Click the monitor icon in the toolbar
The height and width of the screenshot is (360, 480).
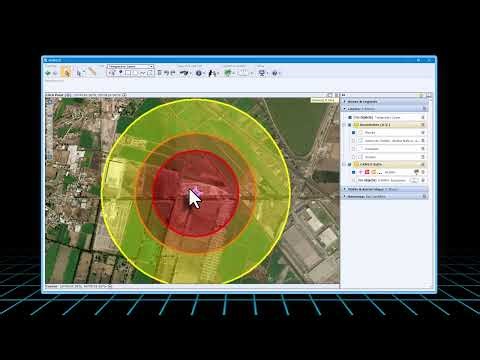click(262, 73)
